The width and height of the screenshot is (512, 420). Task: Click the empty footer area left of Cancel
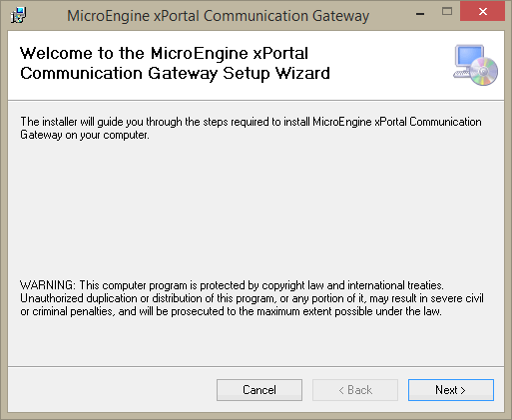(112, 390)
